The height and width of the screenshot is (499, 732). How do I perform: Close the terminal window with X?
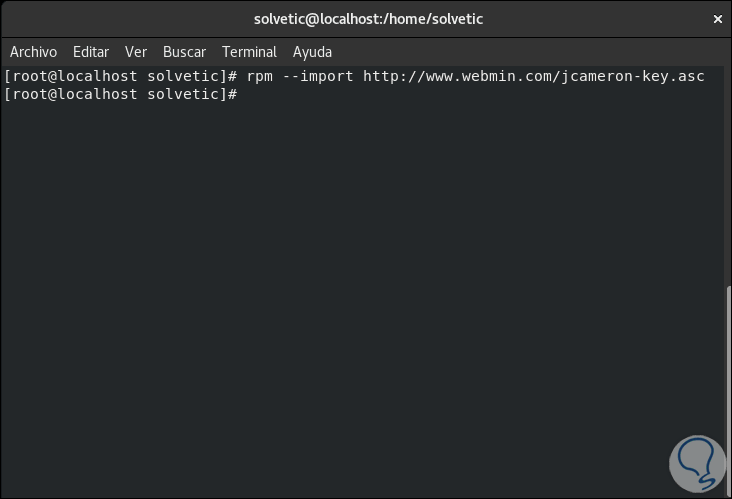click(x=717, y=18)
